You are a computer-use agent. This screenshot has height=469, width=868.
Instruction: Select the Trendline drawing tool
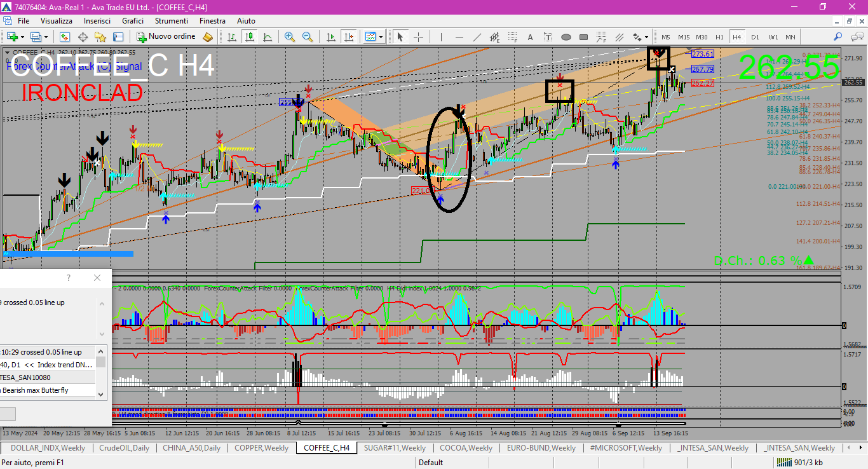pos(477,37)
